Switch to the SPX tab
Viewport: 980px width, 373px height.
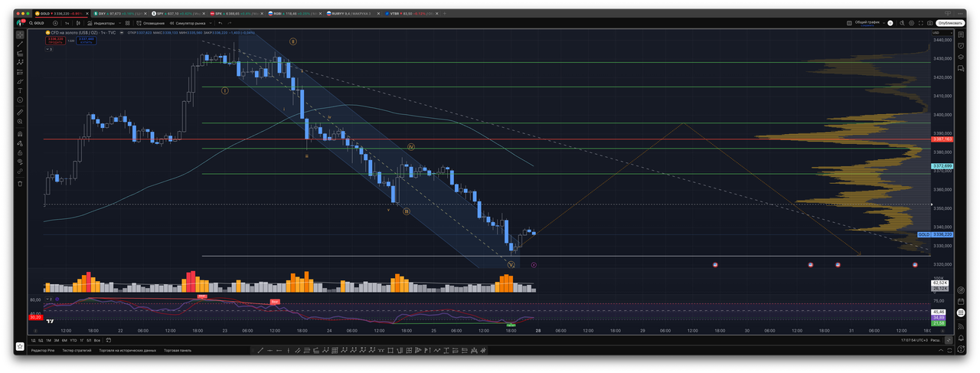236,14
